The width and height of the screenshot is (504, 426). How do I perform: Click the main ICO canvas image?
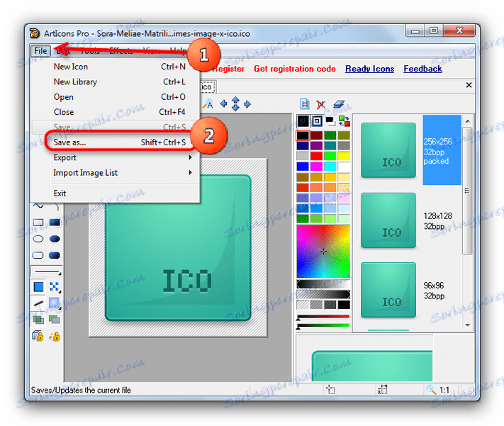(x=179, y=248)
